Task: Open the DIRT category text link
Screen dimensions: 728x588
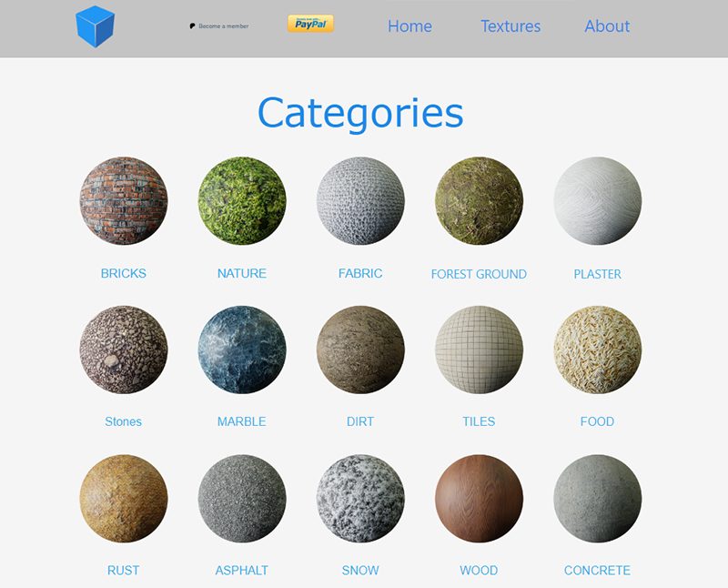Action: (x=360, y=421)
